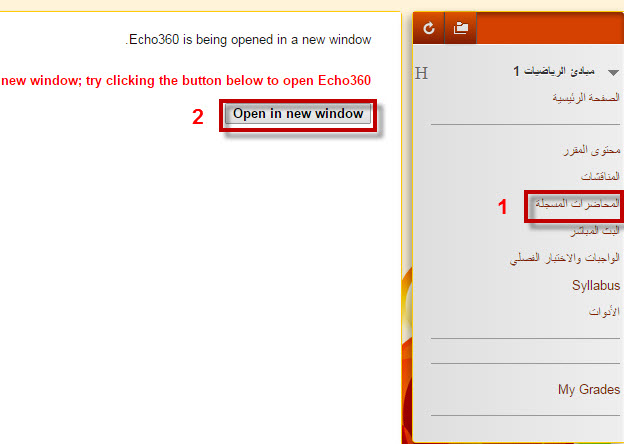Open the الأدوات tools link
The height and width of the screenshot is (444, 624).
604,312
